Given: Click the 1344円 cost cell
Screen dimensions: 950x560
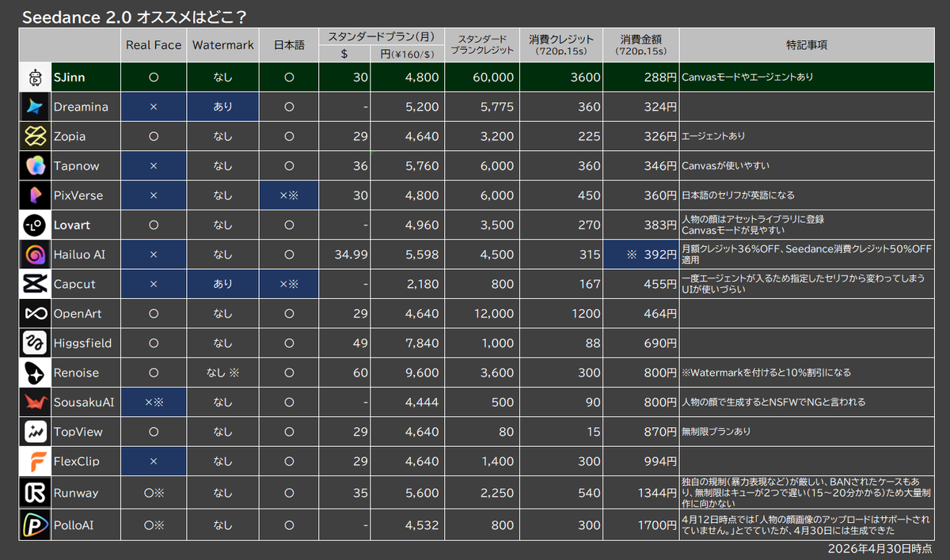Looking at the screenshot, I should pos(640,493).
